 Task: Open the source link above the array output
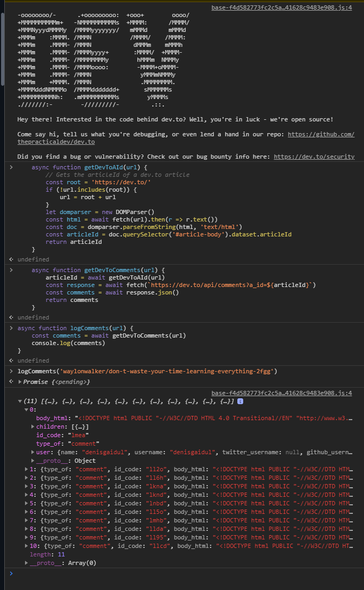click(282, 393)
